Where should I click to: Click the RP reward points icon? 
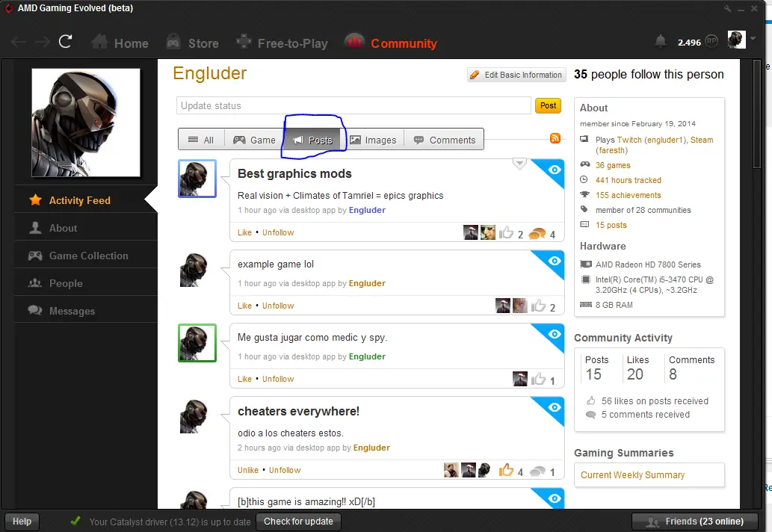click(x=711, y=42)
